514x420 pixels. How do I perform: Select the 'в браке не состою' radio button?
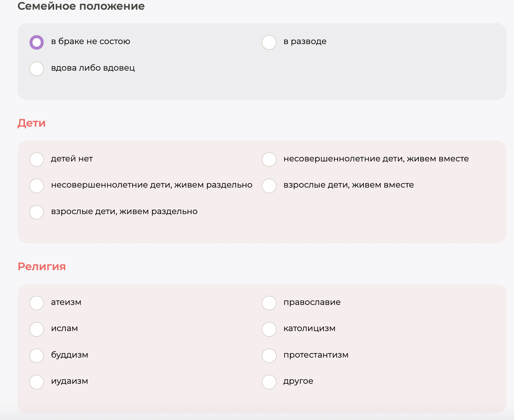[37, 42]
